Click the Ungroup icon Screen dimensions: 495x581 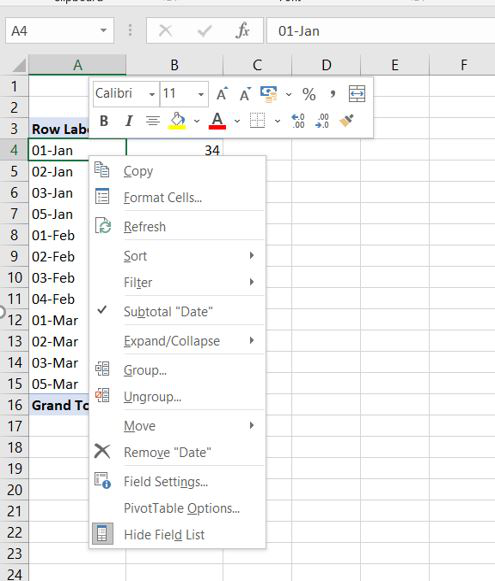coord(102,395)
